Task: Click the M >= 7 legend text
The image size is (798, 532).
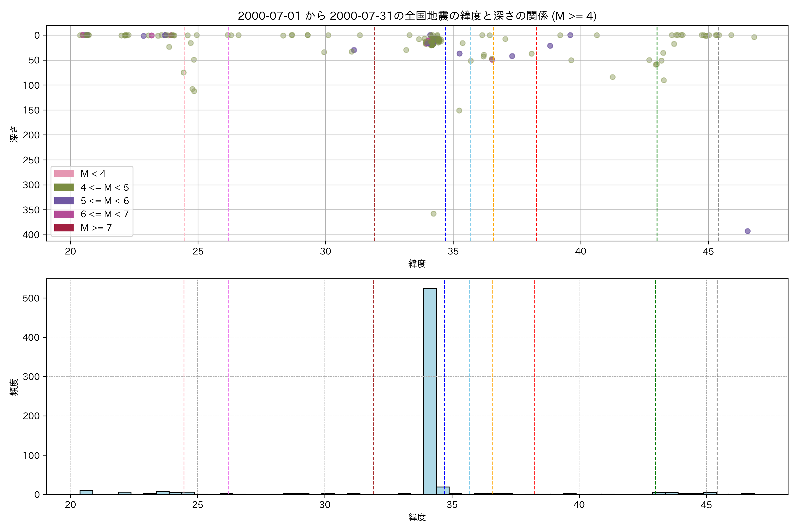Action: [x=96, y=228]
